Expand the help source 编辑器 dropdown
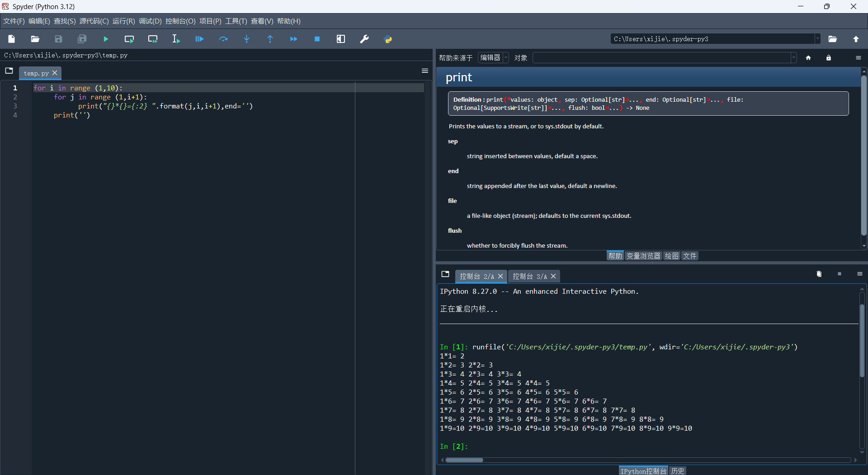This screenshot has height=475, width=868. tap(493, 58)
